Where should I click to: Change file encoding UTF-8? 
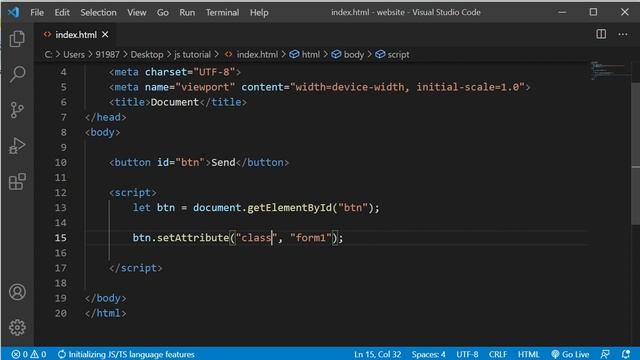(x=467, y=354)
